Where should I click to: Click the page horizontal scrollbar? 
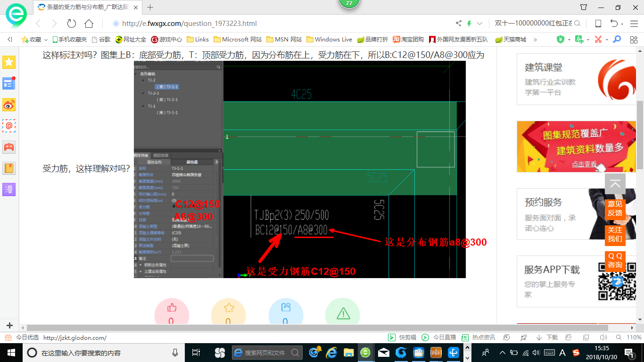pyautogui.click(x=317, y=328)
